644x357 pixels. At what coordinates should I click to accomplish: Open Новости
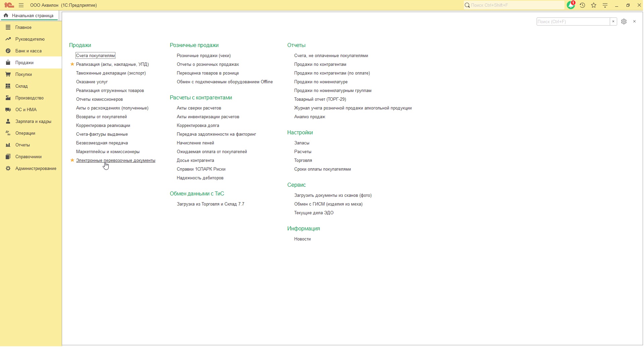click(x=302, y=239)
